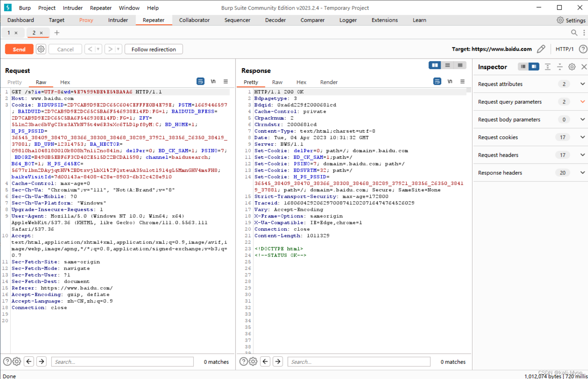Search tabs with magnifier icon

(574, 33)
